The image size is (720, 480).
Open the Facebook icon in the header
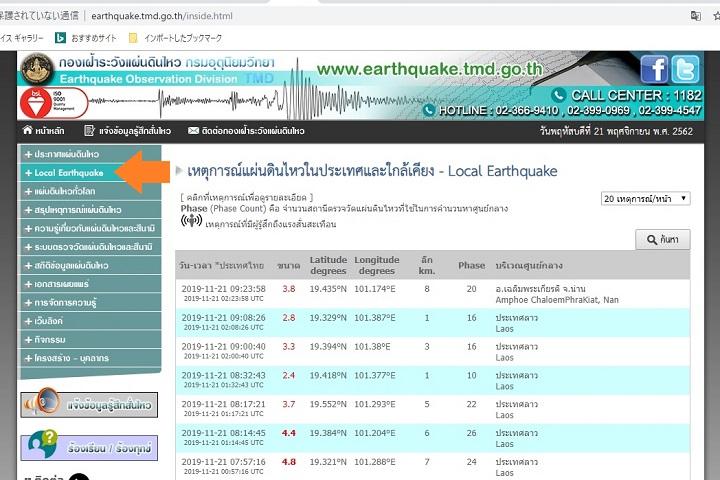[655, 70]
